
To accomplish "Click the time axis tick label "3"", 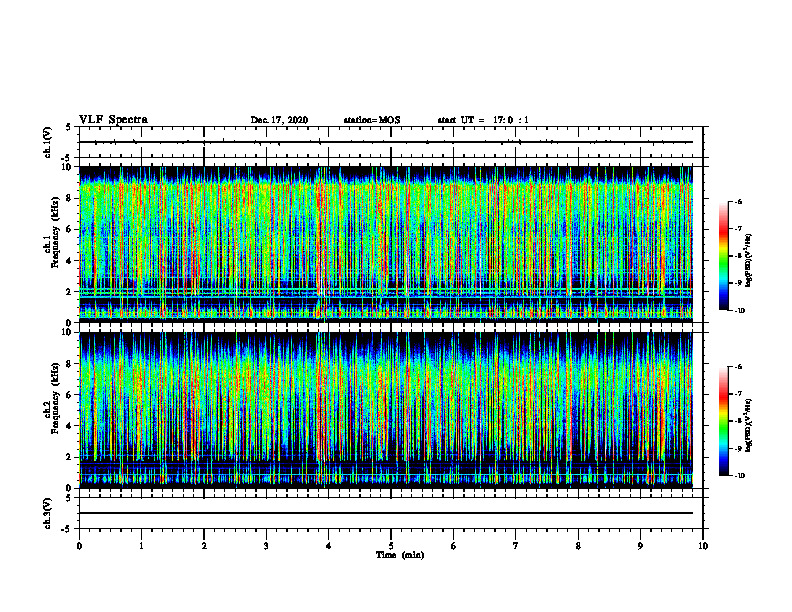I will point(266,546).
